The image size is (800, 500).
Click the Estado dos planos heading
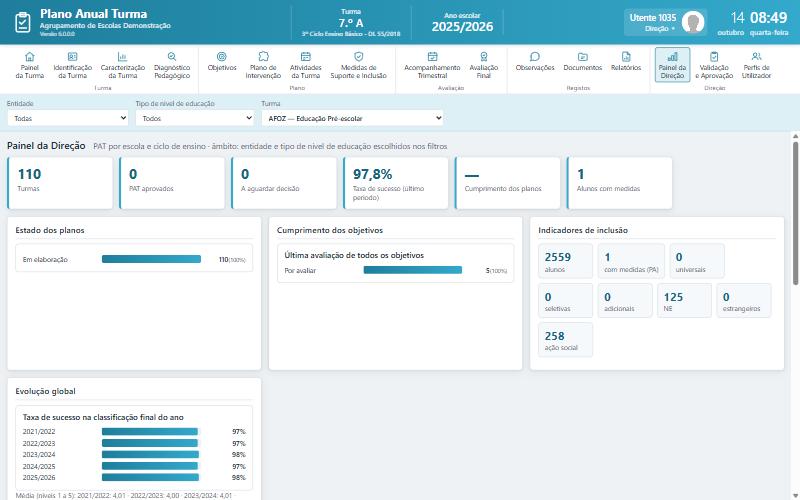point(50,230)
